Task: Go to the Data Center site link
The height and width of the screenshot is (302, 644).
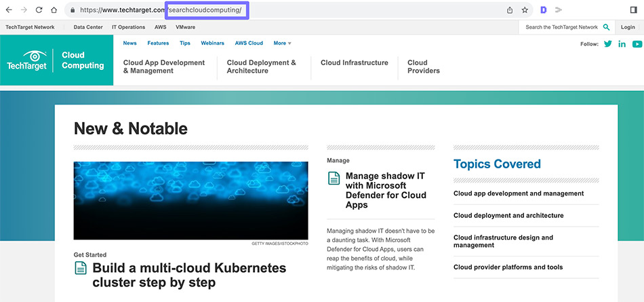Action: pos(88,27)
